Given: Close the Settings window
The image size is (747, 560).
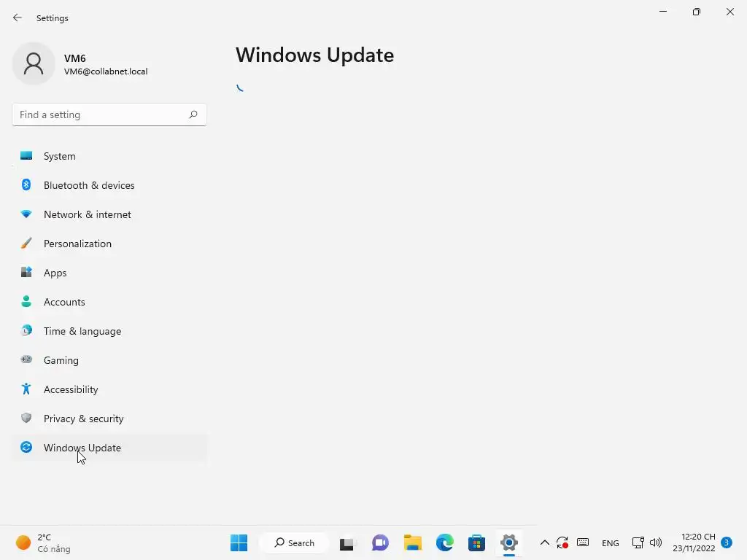Looking at the screenshot, I should click(x=730, y=12).
